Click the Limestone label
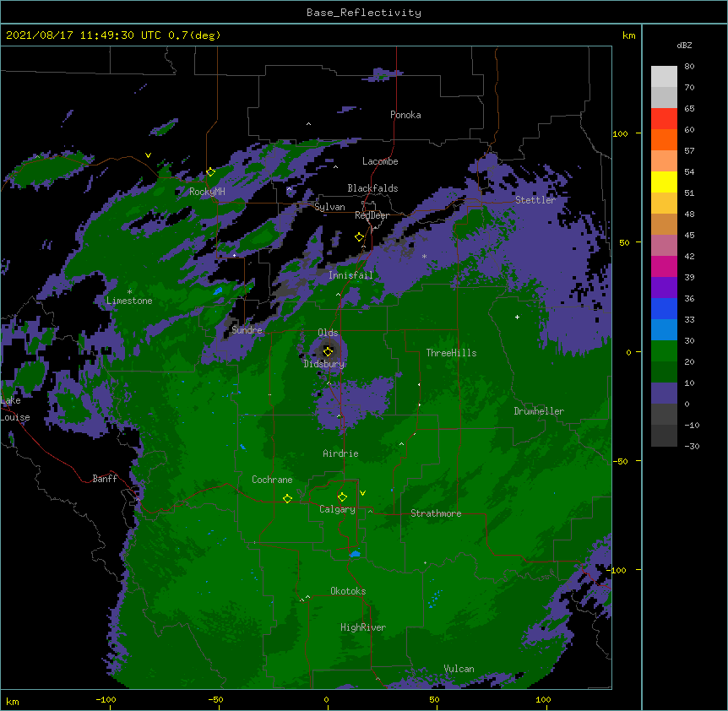The image size is (728, 711). (129, 301)
